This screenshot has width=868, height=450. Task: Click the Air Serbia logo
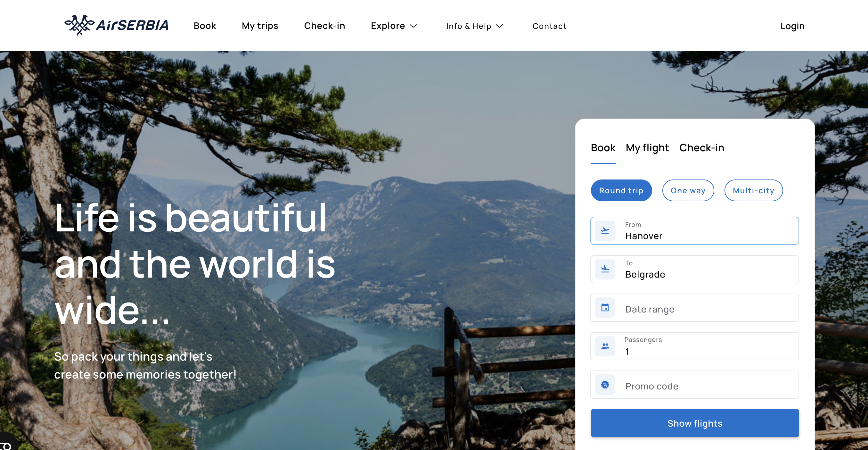(116, 25)
